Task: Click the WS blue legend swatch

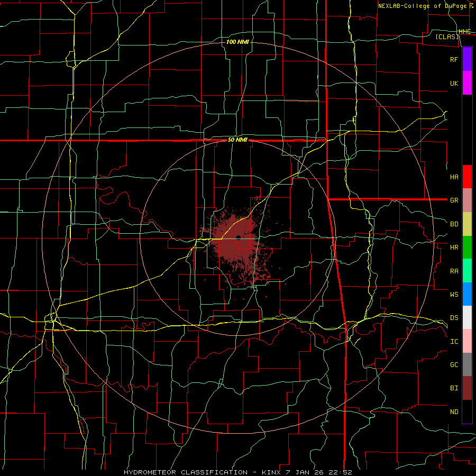Action: click(x=467, y=294)
